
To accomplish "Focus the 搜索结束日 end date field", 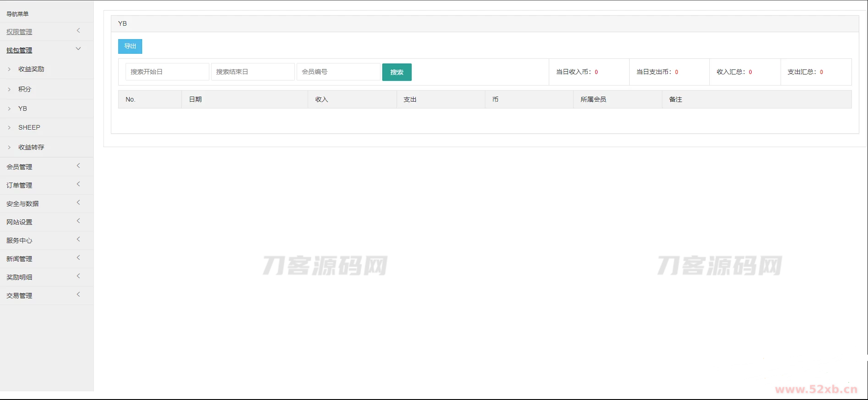I will pos(253,72).
